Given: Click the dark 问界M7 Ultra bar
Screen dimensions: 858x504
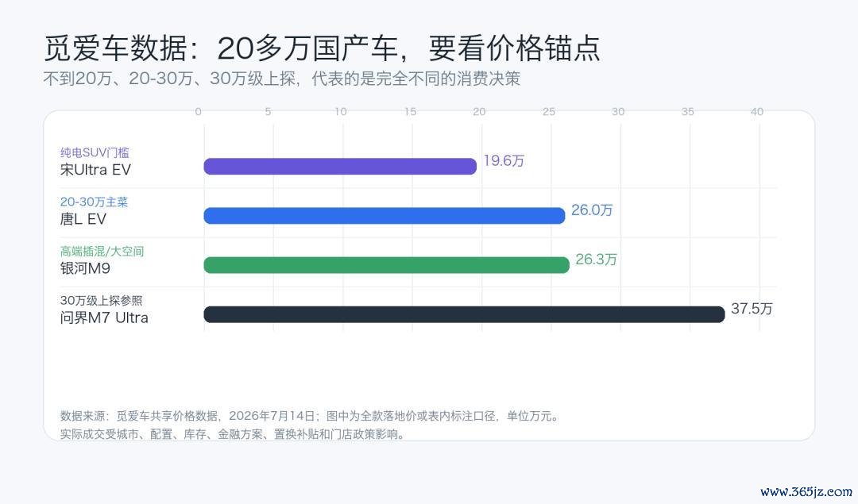Looking at the screenshot, I should tap(464, 314).
